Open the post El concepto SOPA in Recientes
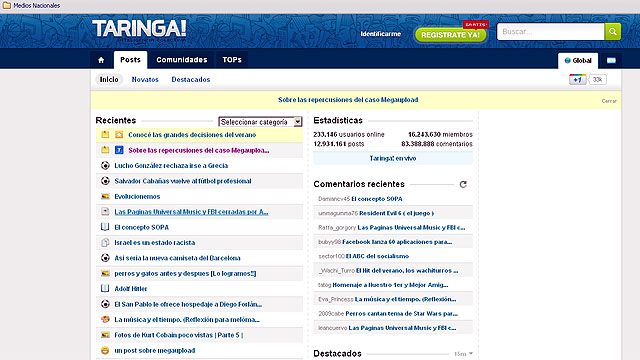640x360 pixels. click(141, 227)
